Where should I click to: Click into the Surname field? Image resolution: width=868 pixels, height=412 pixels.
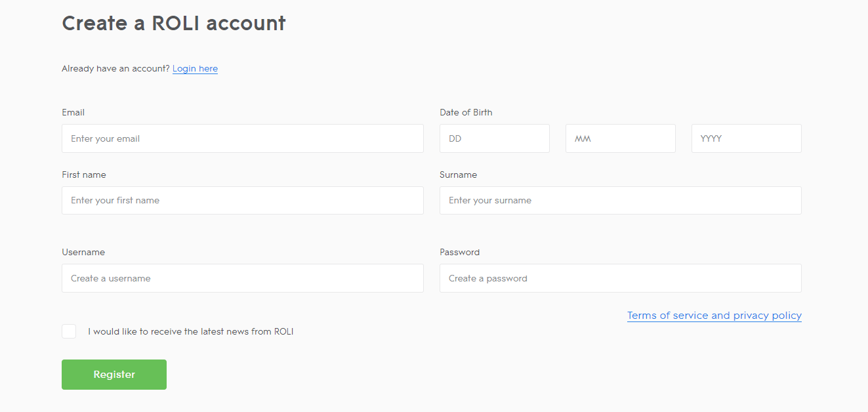pos(621,200)
